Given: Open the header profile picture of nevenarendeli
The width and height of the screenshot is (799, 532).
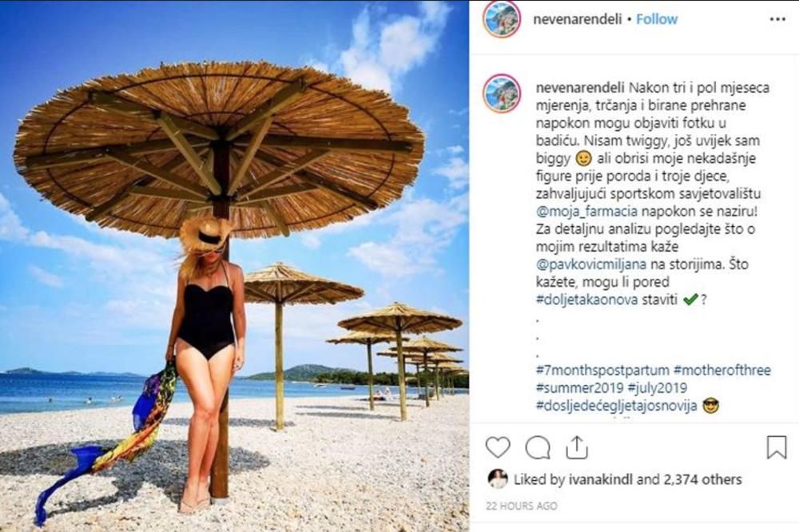Looking at the screenshot, I should point(502,19).
